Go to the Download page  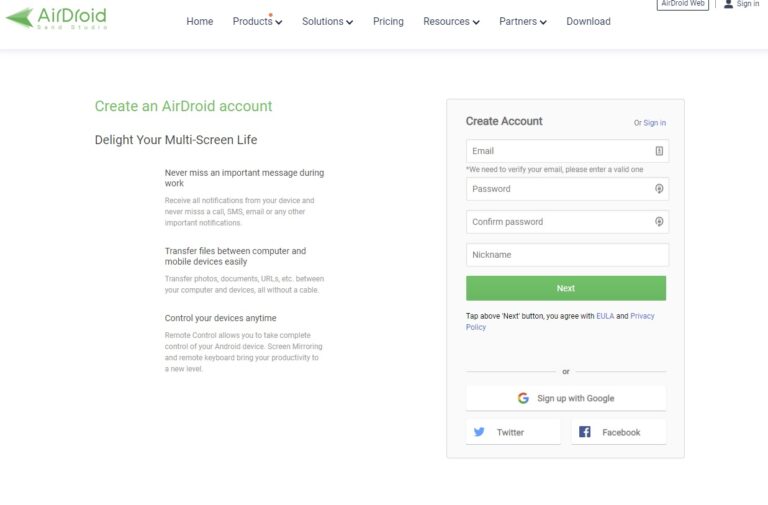(588, 22)
